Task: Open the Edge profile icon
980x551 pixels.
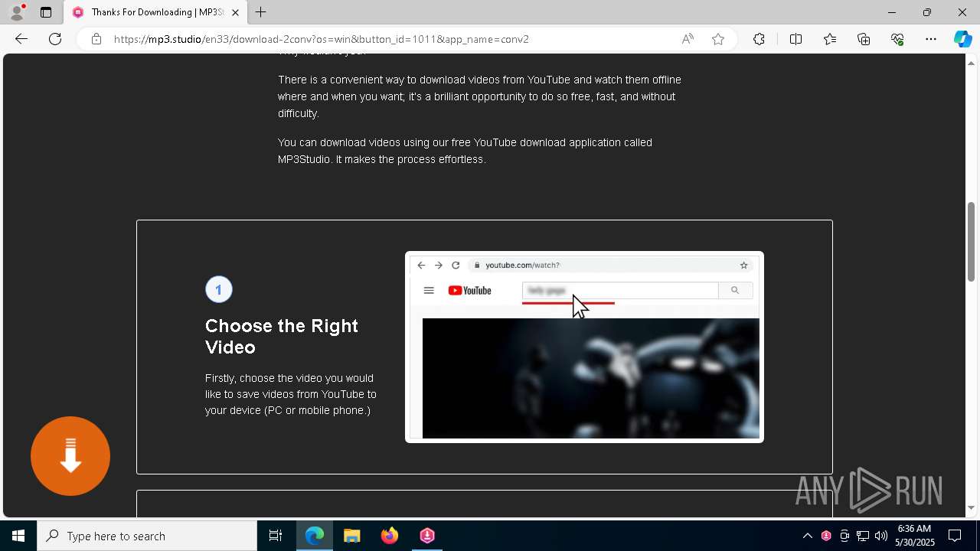Action: (17, 12)
